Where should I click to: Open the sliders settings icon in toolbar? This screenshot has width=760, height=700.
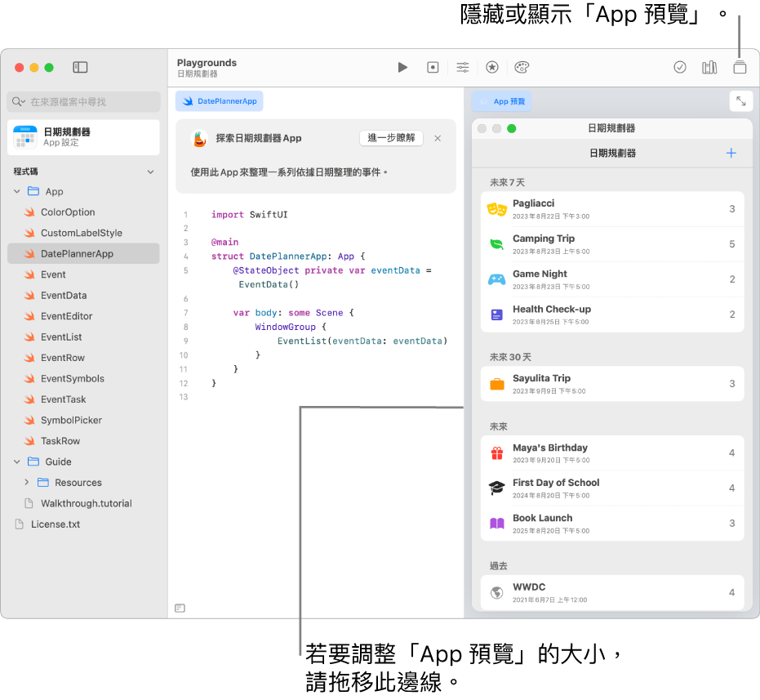coord(462,67)
